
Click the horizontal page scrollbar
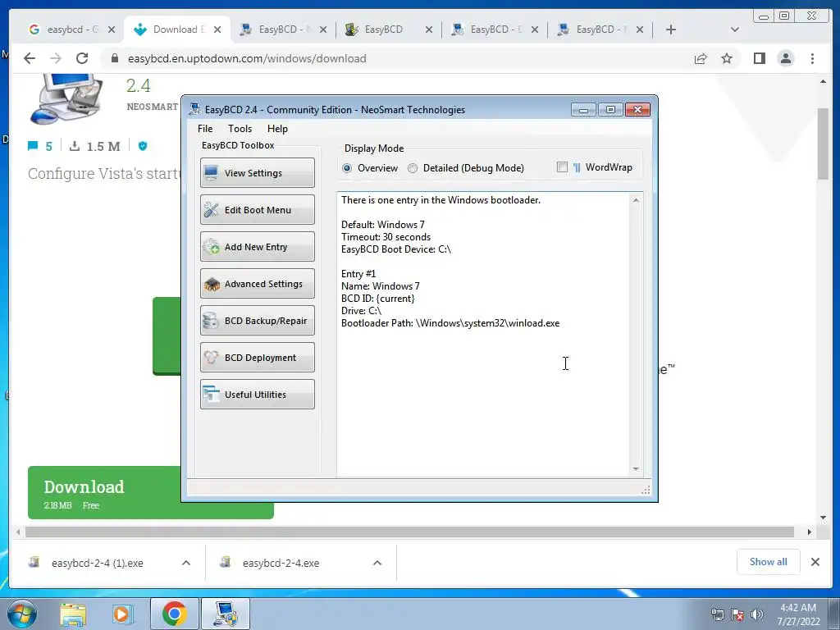[x=409, y=532]
